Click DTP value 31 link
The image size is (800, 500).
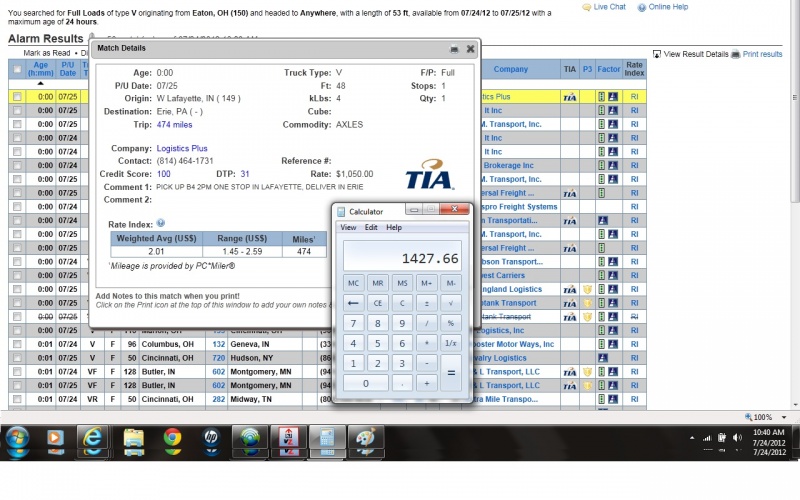245,174
